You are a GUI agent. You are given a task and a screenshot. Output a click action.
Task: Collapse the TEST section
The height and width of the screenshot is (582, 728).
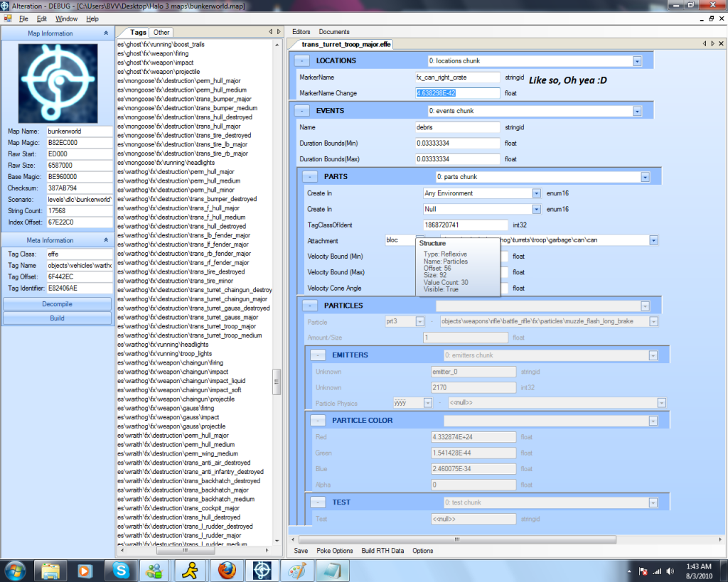318,502
